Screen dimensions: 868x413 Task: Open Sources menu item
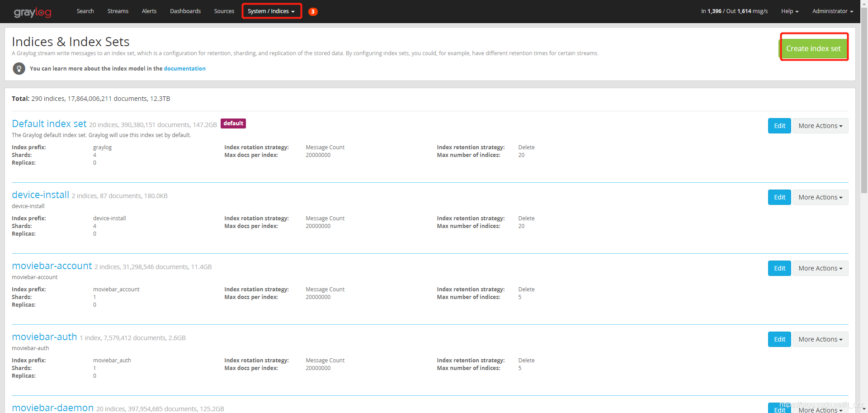[x=224, y=11]
